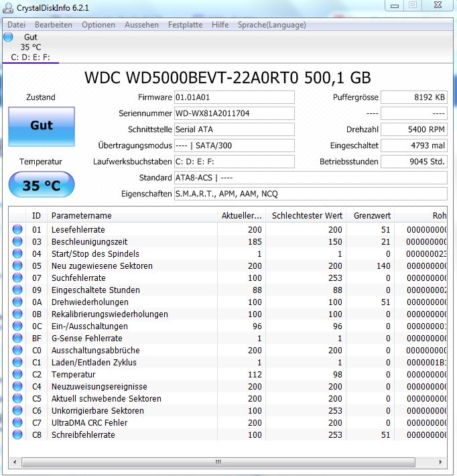457x476 pixels.
Task: Click the horizontal scrollbar left arrow
Action: click(x=15, y=462)
